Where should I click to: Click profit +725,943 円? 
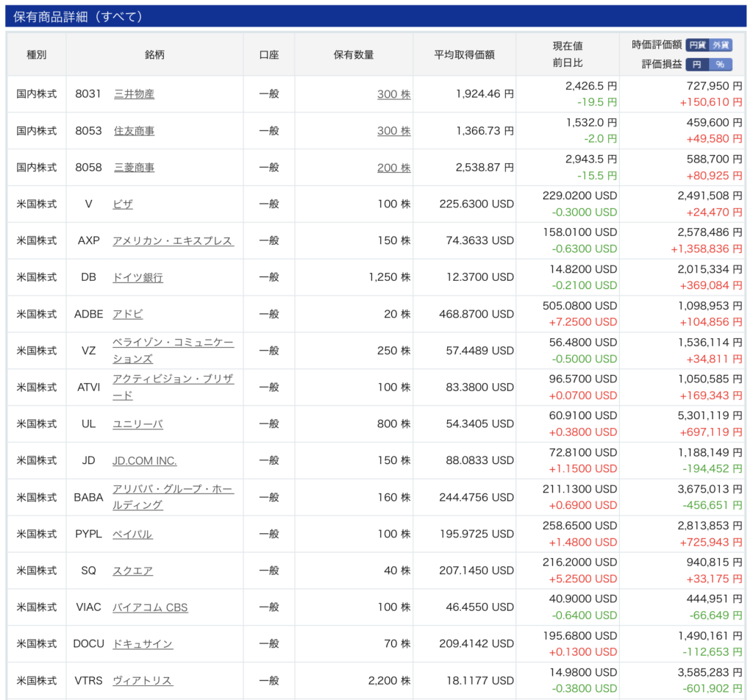click(711, 542)
